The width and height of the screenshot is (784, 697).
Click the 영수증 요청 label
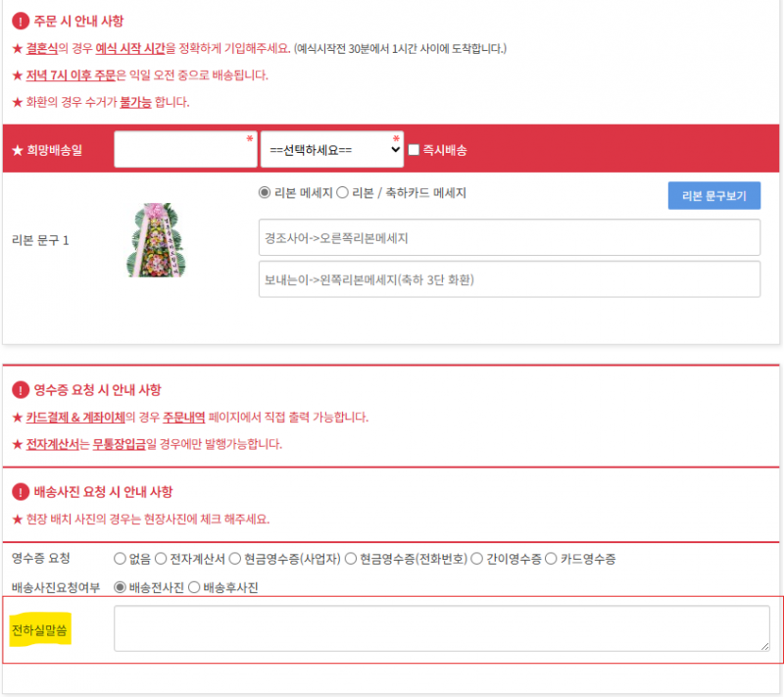[41, 558]
